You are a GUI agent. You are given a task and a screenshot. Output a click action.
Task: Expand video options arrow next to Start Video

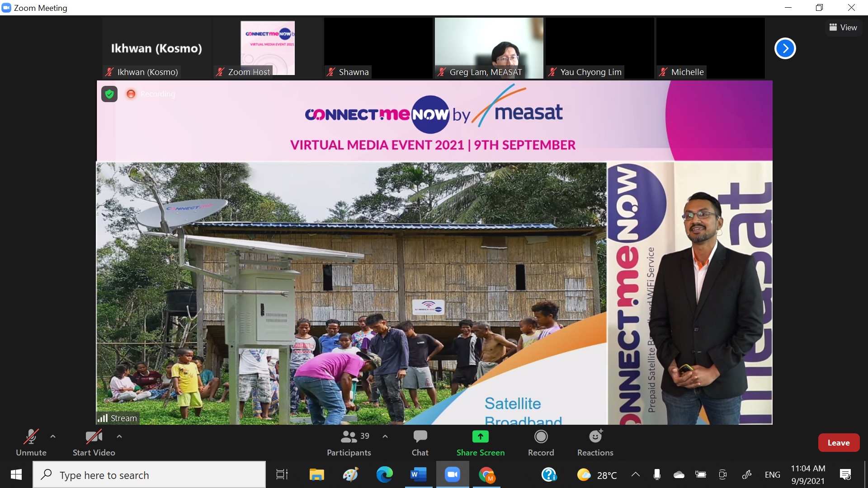[x=119, y=436]
